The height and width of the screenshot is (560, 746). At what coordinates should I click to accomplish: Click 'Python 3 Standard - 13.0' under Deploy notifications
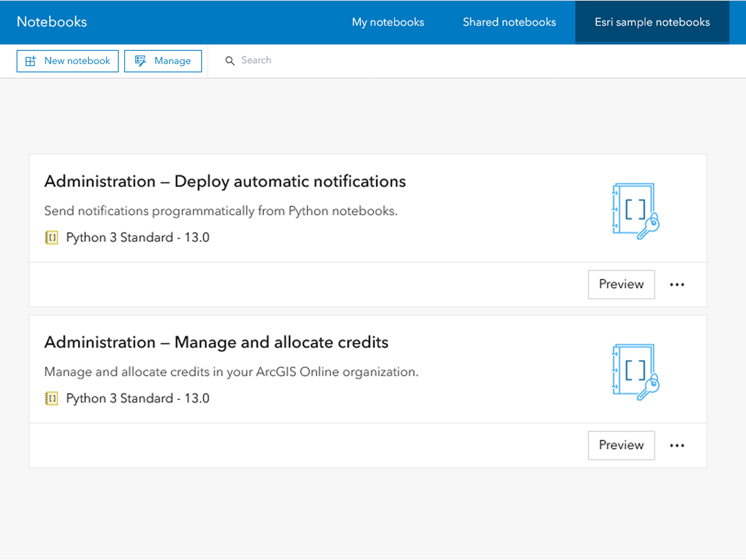point(138,237)
